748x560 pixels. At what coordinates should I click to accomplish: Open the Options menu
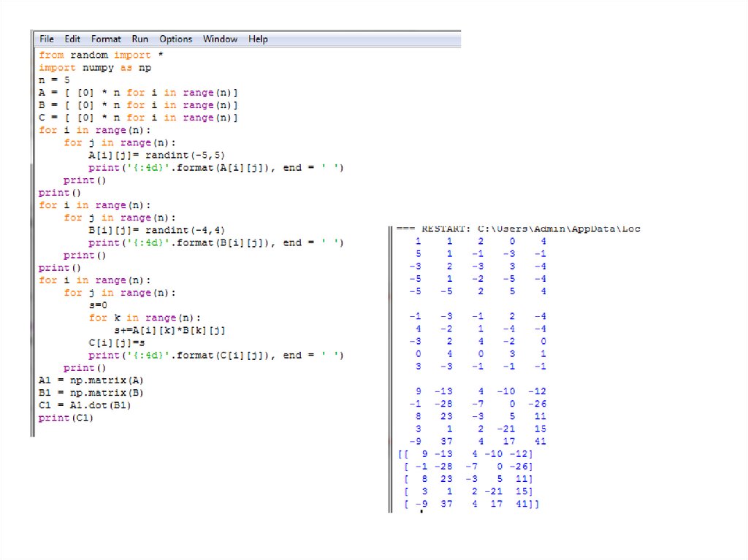click(175, 39)
